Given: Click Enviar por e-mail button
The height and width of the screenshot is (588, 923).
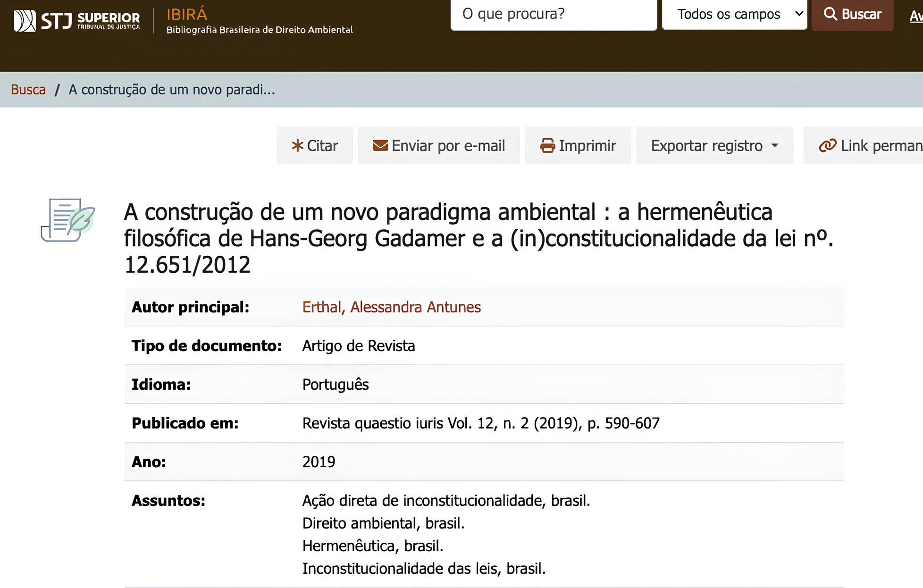Looking at the screenshot, I should (x=448, y=146).
